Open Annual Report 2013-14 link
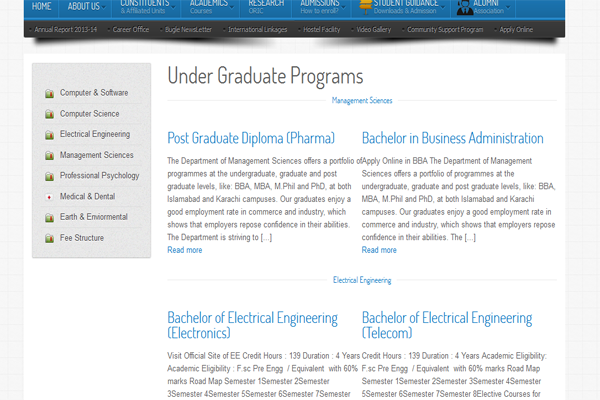The width and height of the screenshot is (600, 400). coord(65,29)
